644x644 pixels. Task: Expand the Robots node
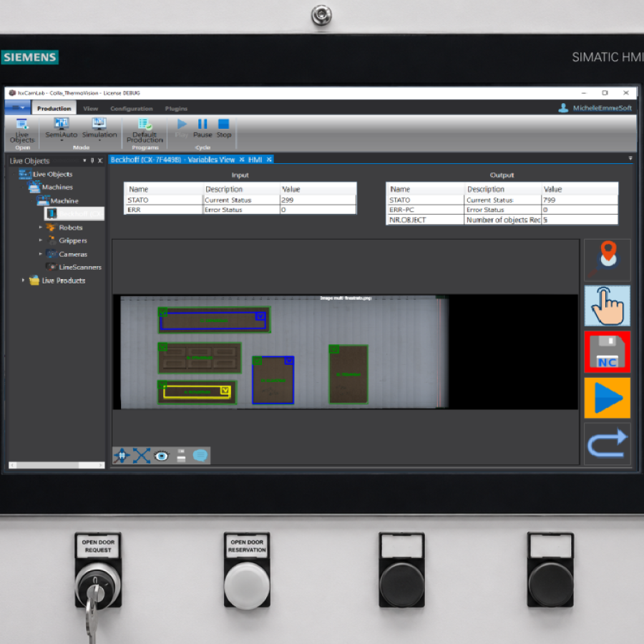41,227
